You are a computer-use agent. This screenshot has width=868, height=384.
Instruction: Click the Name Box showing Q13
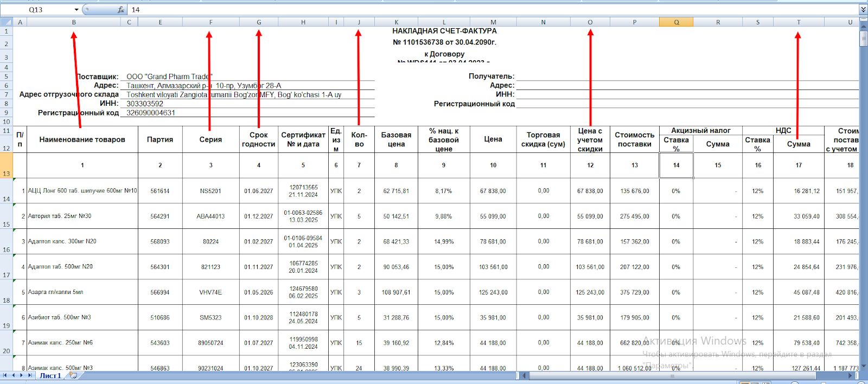point(36,10)
